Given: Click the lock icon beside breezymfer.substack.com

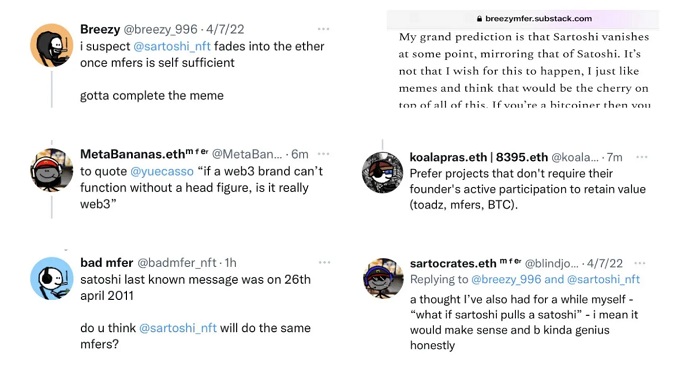Looking at the screenshot, I should pos(479,19).
